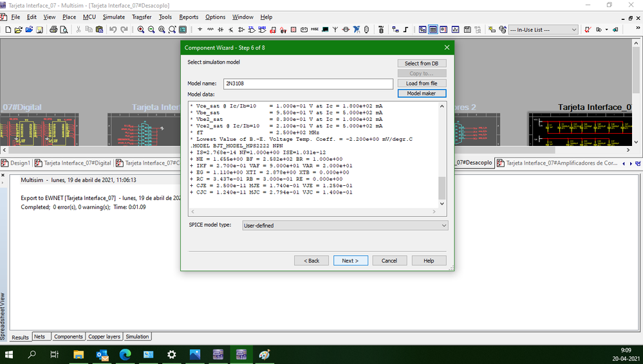Print the circuit using printer icon
Image resolution: width=643 pixels, height=364 pixels.
[53, 30]
